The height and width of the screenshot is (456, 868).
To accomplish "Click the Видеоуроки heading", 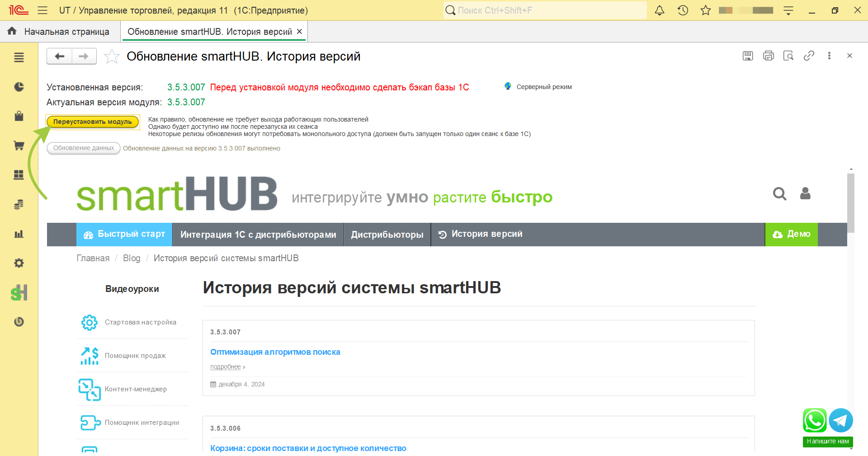I will click(x=132, y=289).
